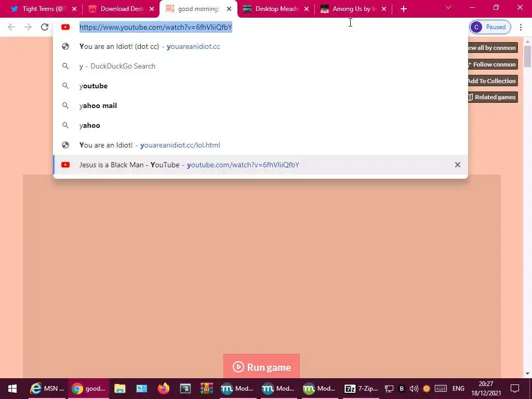Image resolution: width=532 pixels, height=399 pixels.
Task: Click the 'Related games' button
Action: click(493, 97)
